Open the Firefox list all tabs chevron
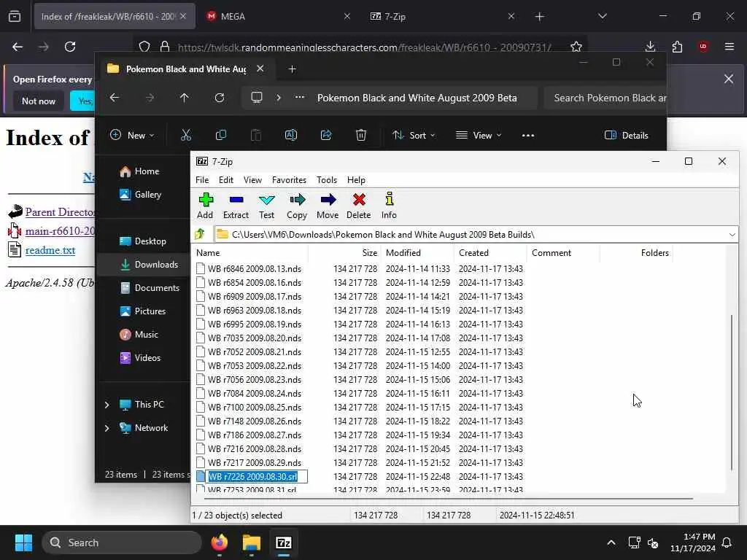 coord(602,16)
